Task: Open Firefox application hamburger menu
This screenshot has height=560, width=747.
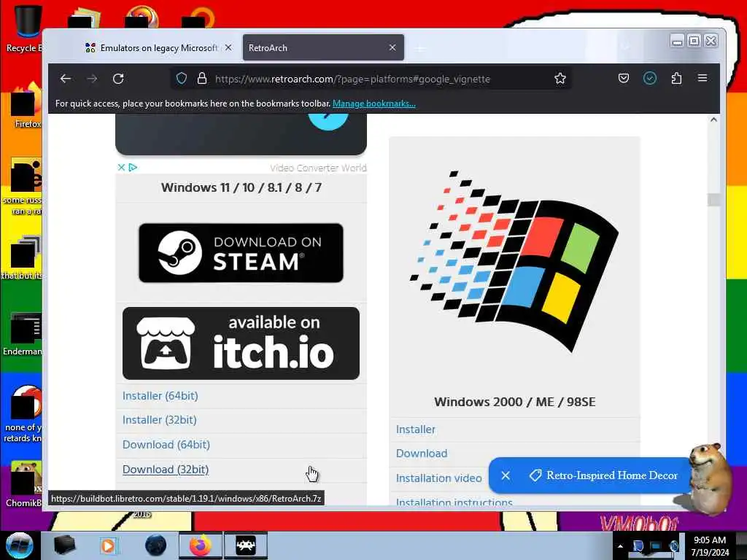Action: click(703, 78)
